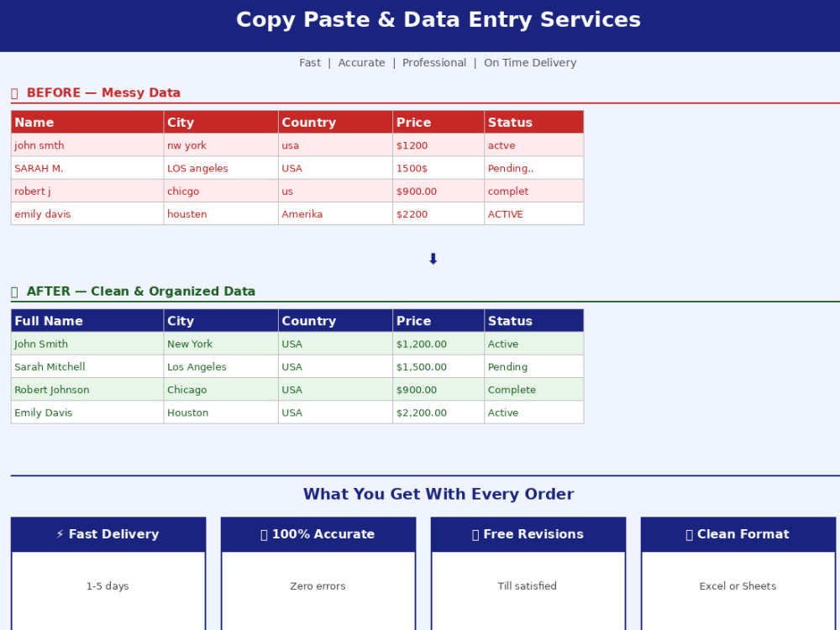This screenshot has width=840, height=630.
Task: Select the 'Copy Paste & Data Entry Services' title
Action: pyautogui.click(x=438, y=20)
